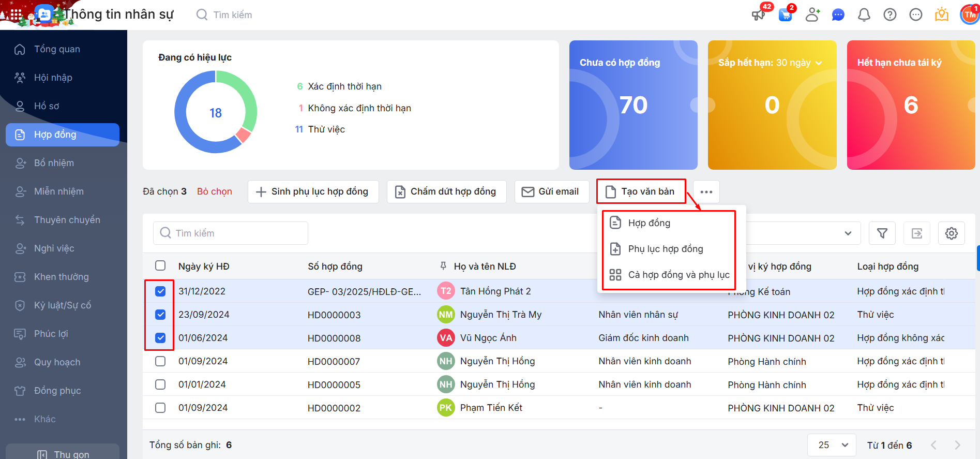The image size is (980, 459).
Task: Click the 'Chấm dứt hợp đồng' button
Action: click(x=446, y=191)
